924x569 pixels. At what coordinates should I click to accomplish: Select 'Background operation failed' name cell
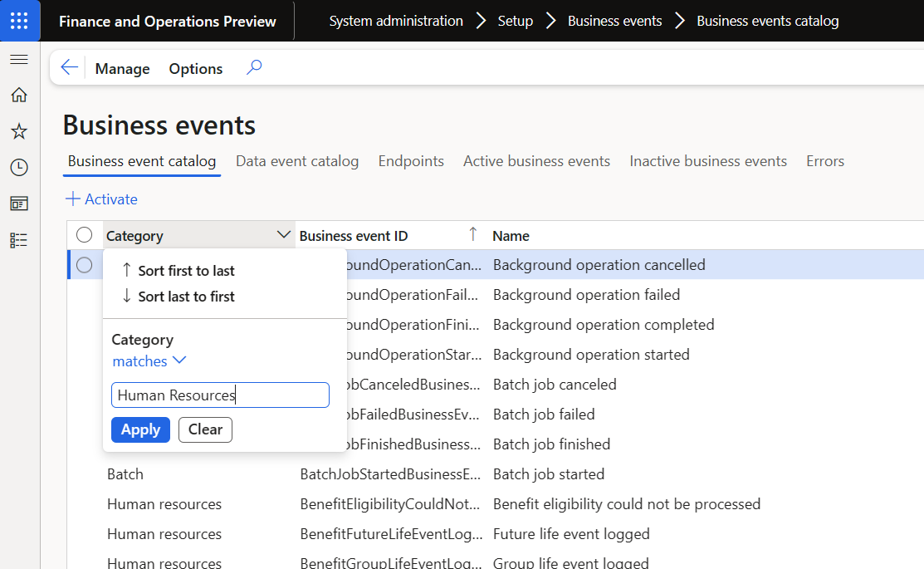pyautogui.click(x=586, y=295)
